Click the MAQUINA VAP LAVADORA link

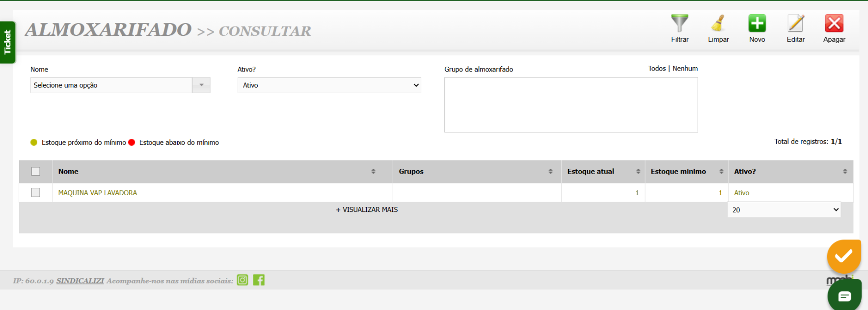(x=98, y=193)
